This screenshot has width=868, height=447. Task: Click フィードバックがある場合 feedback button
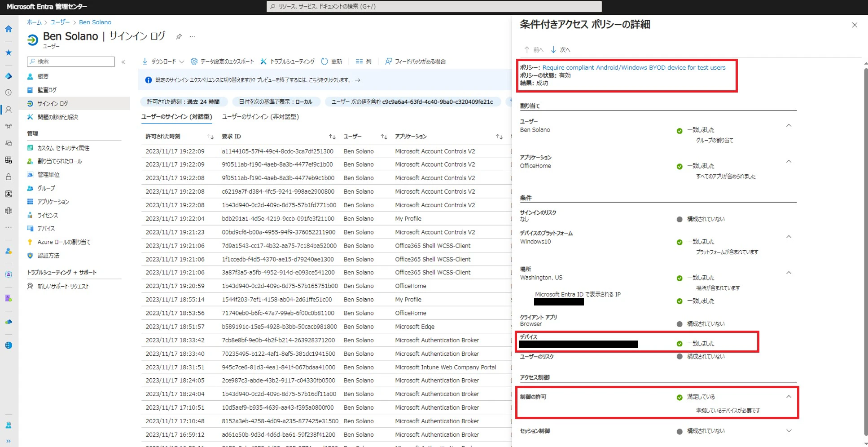416,62
